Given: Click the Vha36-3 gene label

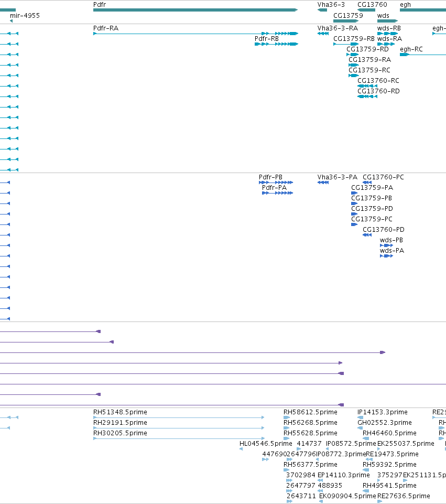Looking at the screenshot, I should [x=331, y=5].
